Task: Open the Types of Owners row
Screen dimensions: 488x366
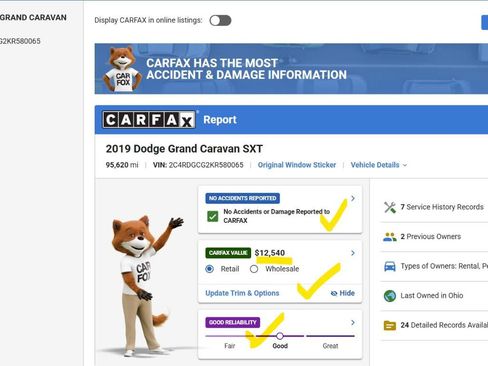Action: tap(434, 266)
